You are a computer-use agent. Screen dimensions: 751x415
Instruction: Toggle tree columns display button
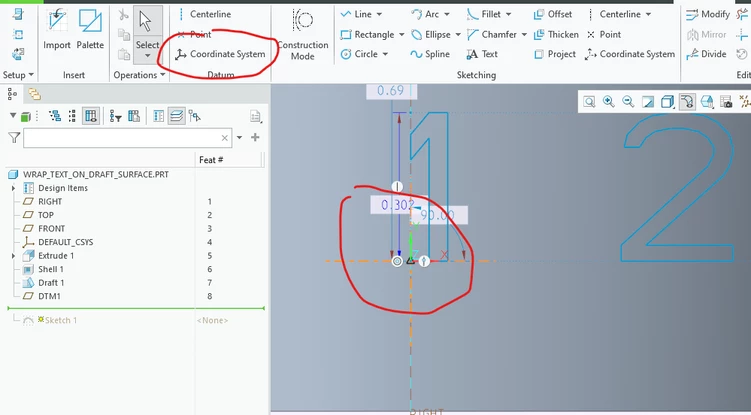point(91,116)
